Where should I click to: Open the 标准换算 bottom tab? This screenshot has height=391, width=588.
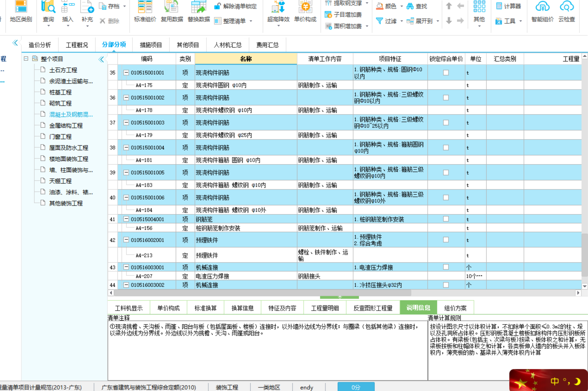[x=205, y=308]
